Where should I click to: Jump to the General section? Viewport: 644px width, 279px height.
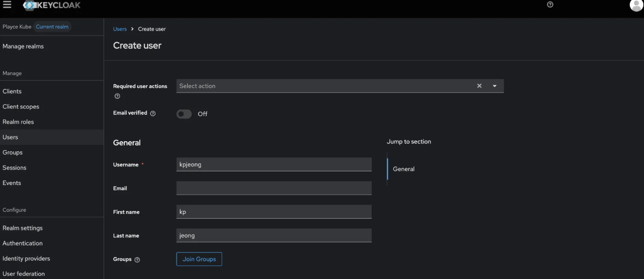pyautogui.click(x=403, y=169)
